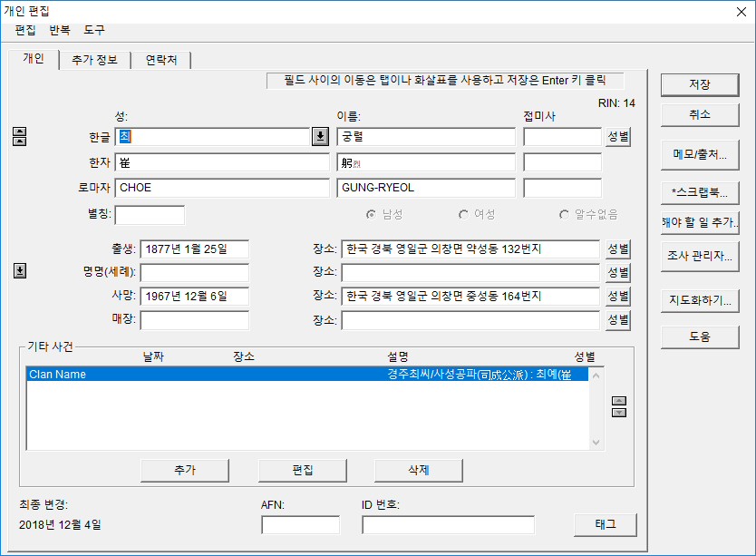Viewport: 756px width, 556px height.
Task: Click 성별 button on the 매장 place row
Action: click(618, 320)
